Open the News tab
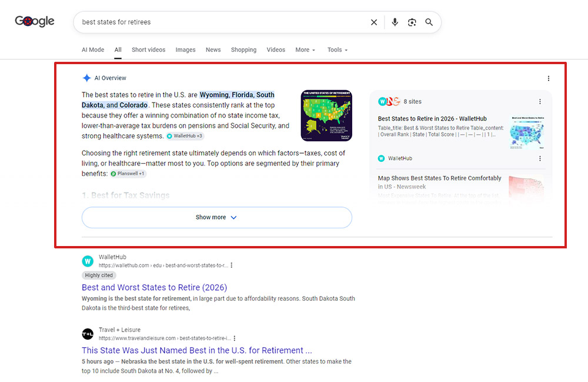Screen dimensions: 588x382 [213, 49]
